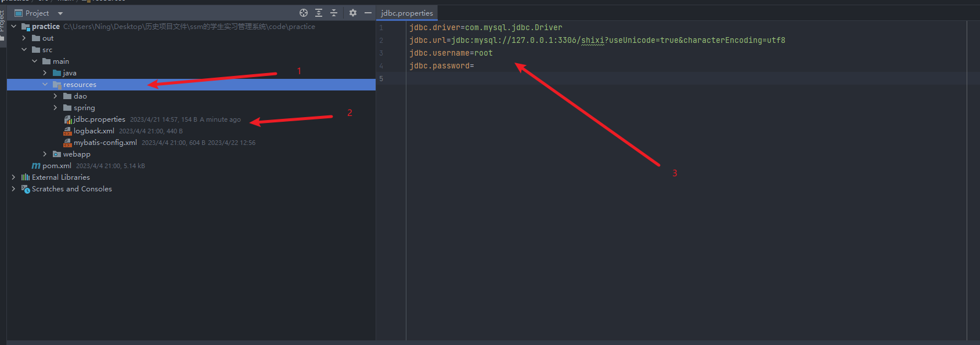Open the Project view dropdown
980x345 pixels.
(60, 13)
